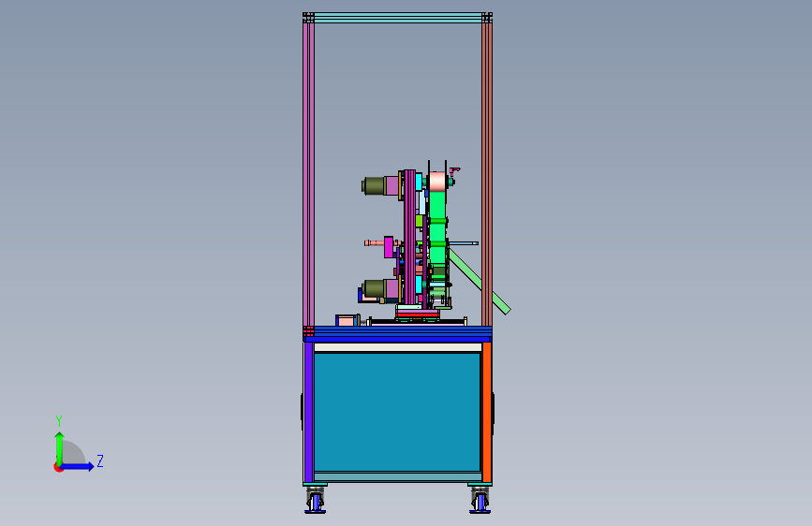Select the magenta block on the middle shaft

point(389,247)
